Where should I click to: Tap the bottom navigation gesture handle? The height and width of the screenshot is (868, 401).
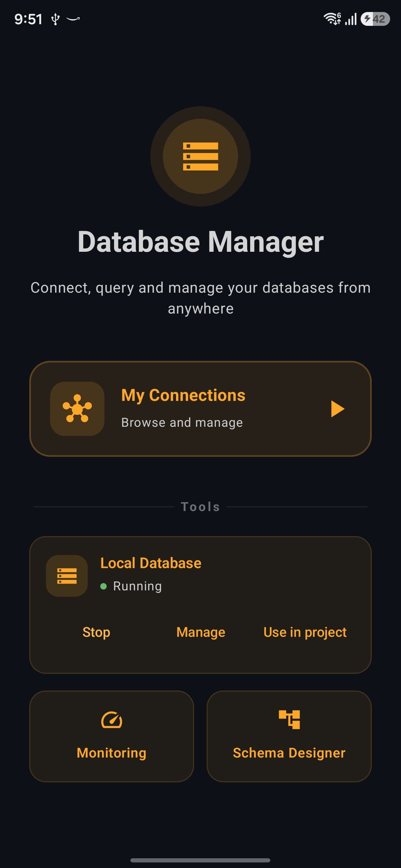200,860
